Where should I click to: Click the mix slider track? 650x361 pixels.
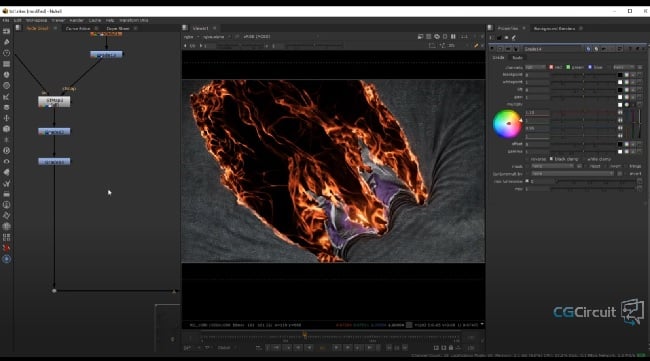point(593,189)
